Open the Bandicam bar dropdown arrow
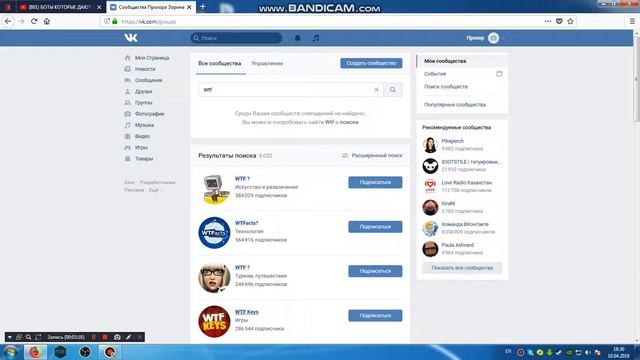 (9, 337)
